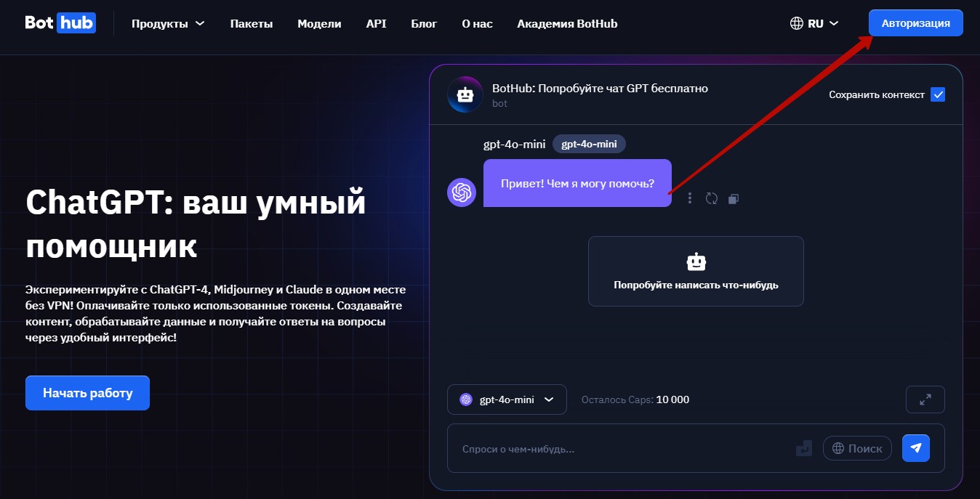The height and width of the screenshot is (499, 980).
Task: Expand the gpt-4o-mini model selector
Action: 507,399
